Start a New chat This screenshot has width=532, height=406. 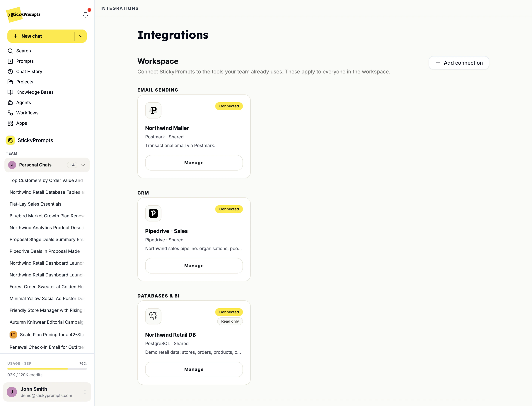pyautogui.click(x=41, y=36)
